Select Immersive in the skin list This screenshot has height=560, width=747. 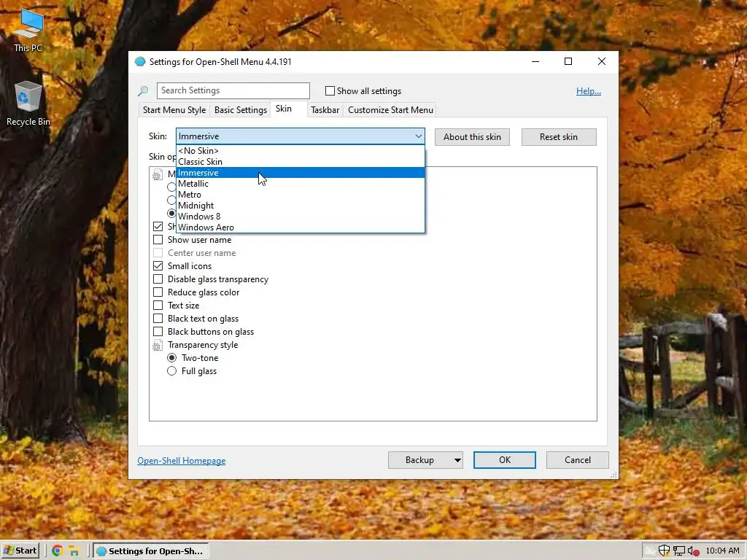(x=300, y=172)
